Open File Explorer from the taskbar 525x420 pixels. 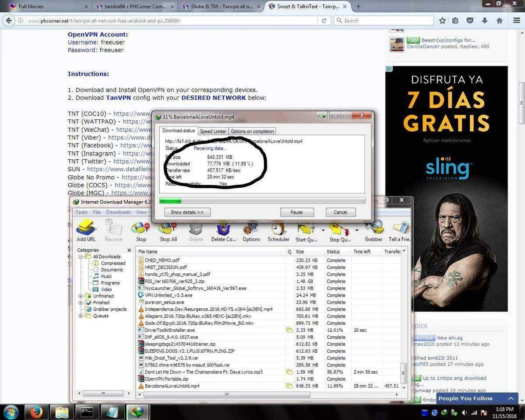click(x=62, y=412)
